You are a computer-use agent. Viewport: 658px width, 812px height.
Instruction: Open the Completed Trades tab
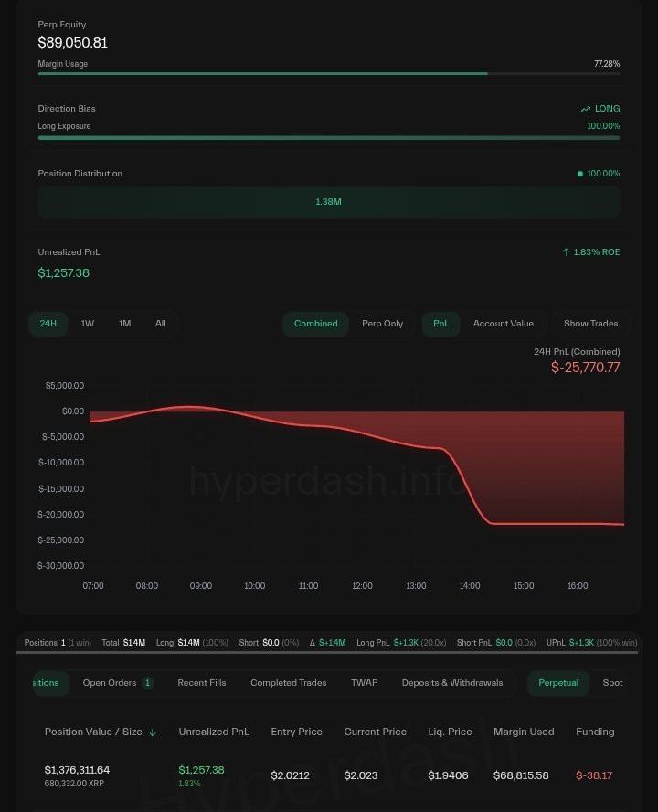tap(289, 683)
